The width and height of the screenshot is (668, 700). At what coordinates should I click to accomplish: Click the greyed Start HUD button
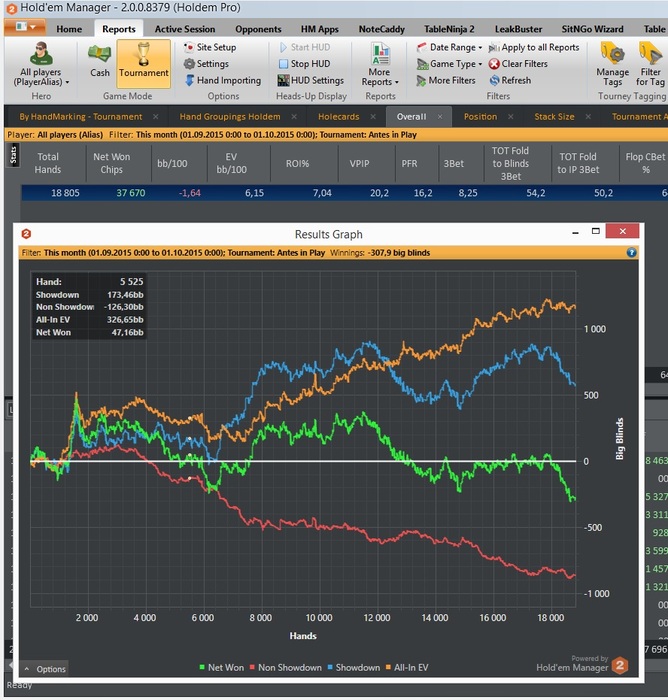click(x=305, y=47)
